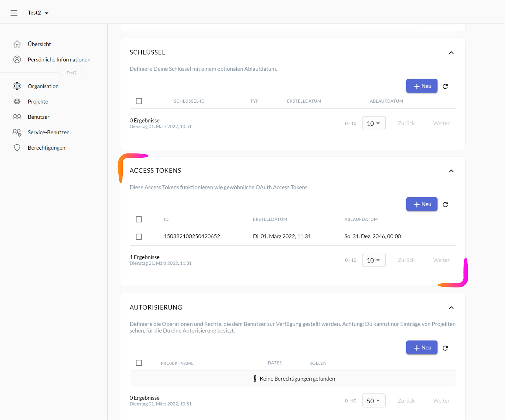Create a new Schlüssel with Neu

tap(422, 86)
